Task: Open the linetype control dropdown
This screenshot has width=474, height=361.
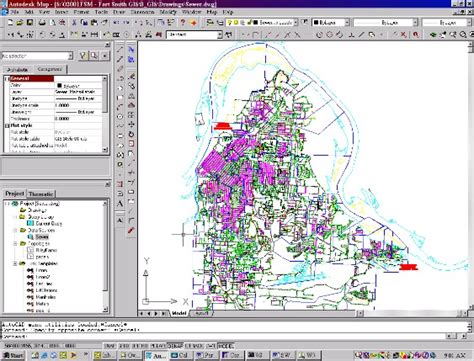Action: [x=415, y=22]
